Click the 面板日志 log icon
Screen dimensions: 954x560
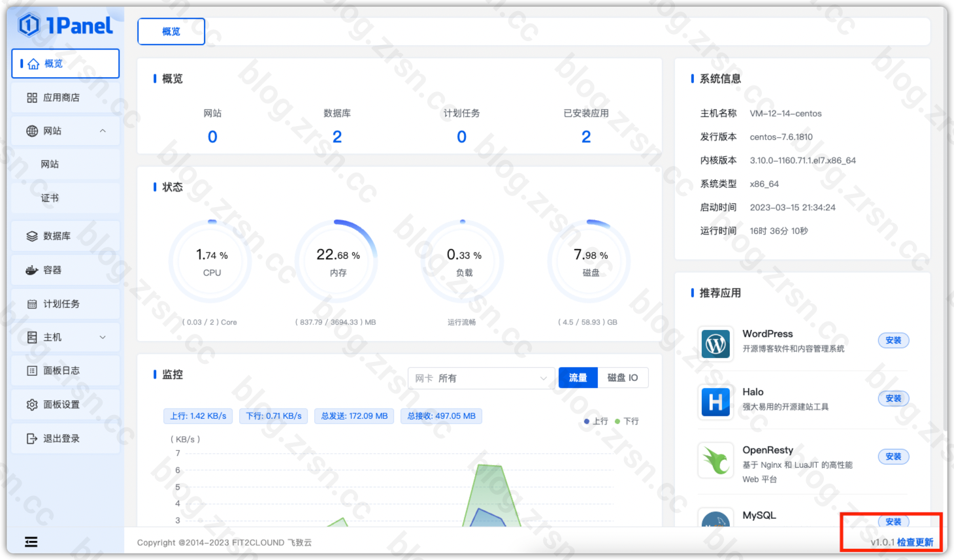pos(32,371)
